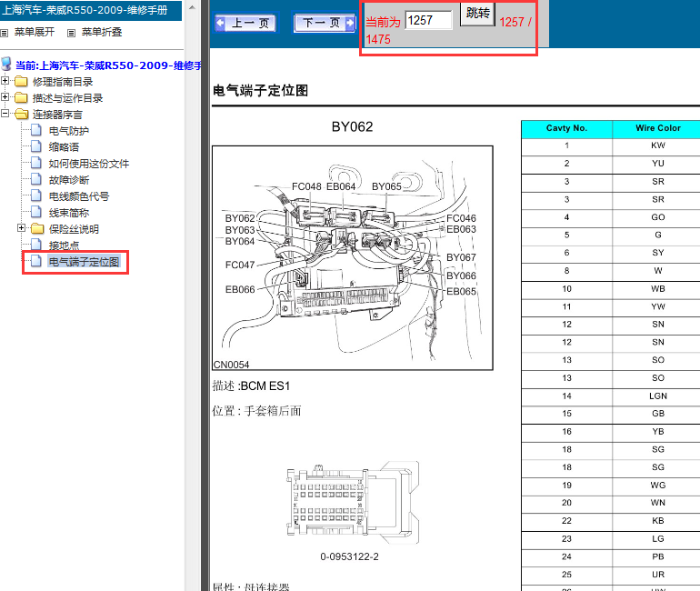This screenshot has width=700, height=591.
Task: Click the 修理指南目录 folder icon
Action: [x=21, y=82]
